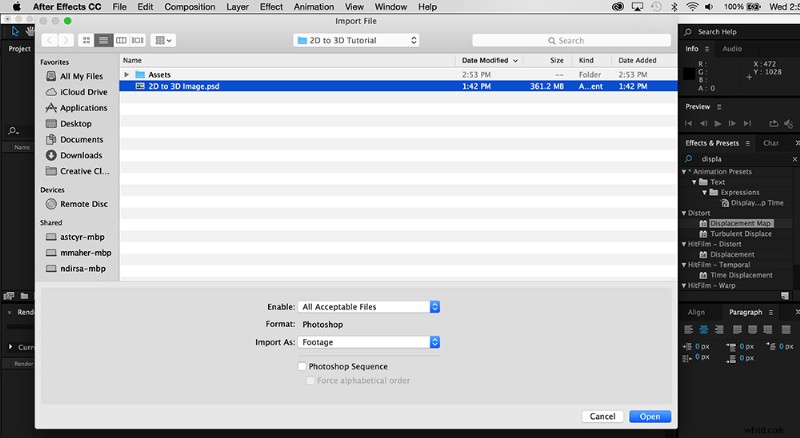Switch file browser to column view

121,40
